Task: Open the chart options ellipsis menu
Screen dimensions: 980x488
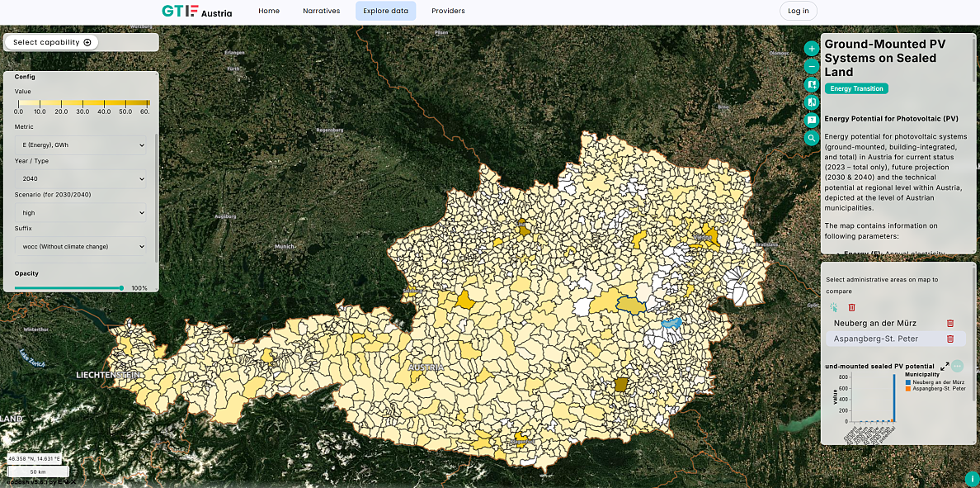Action: pos(958,364)
